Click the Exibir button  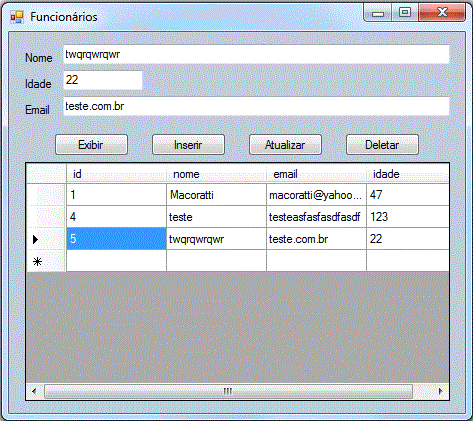tap(91, 145)
